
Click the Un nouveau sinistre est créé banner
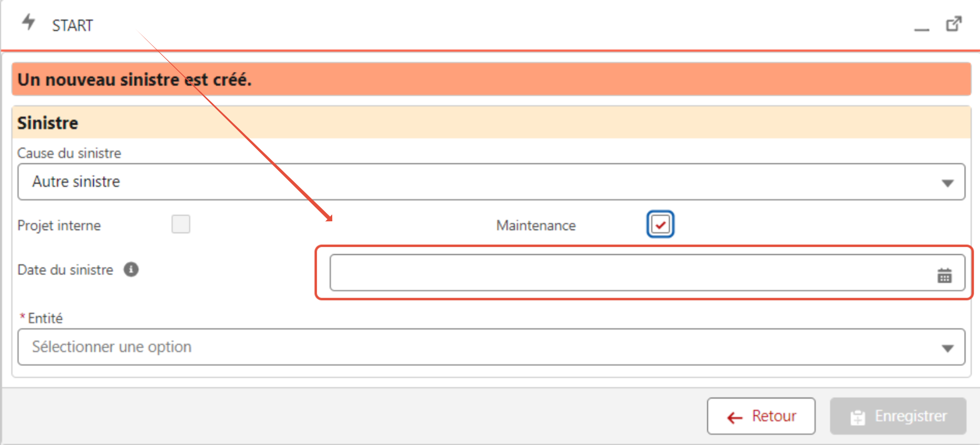(491, 79)
